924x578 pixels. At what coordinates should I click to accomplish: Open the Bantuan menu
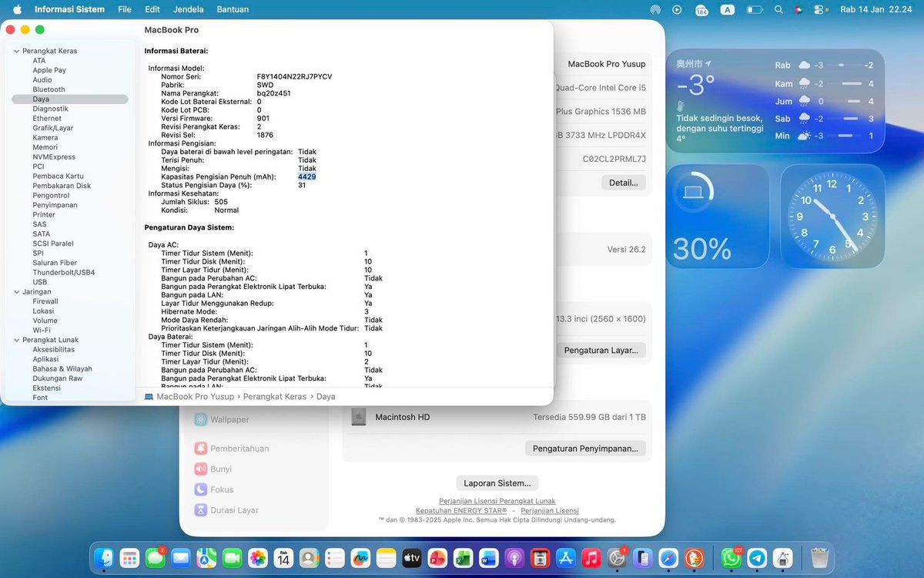[x=233, y=9]
